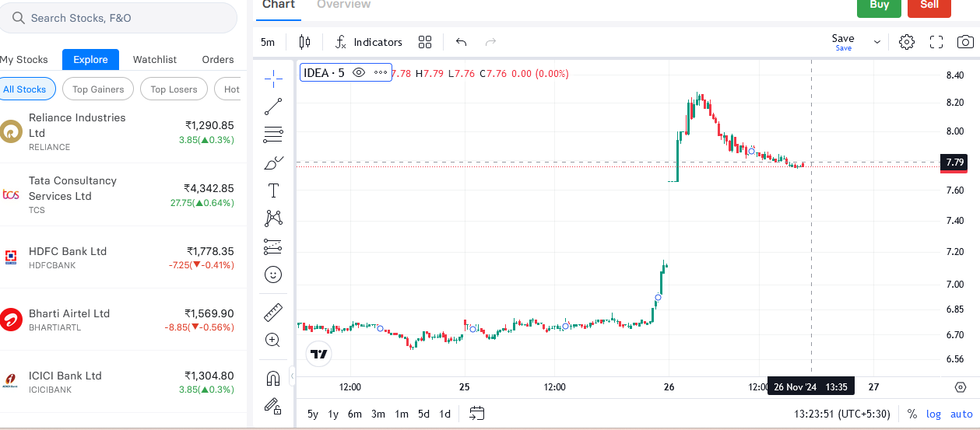Set chart range to 1d
This screenshot has width=980, height=430.
445,414
